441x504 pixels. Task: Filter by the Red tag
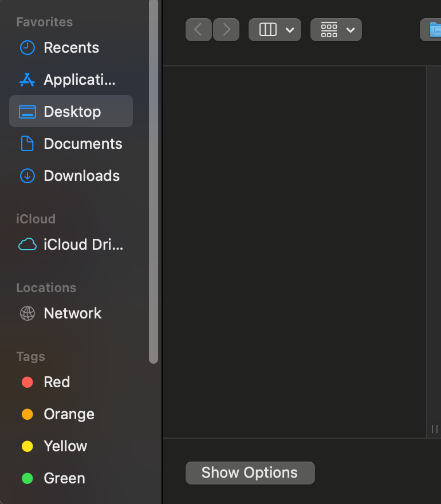pyautogui.click(x=56, y=382)
